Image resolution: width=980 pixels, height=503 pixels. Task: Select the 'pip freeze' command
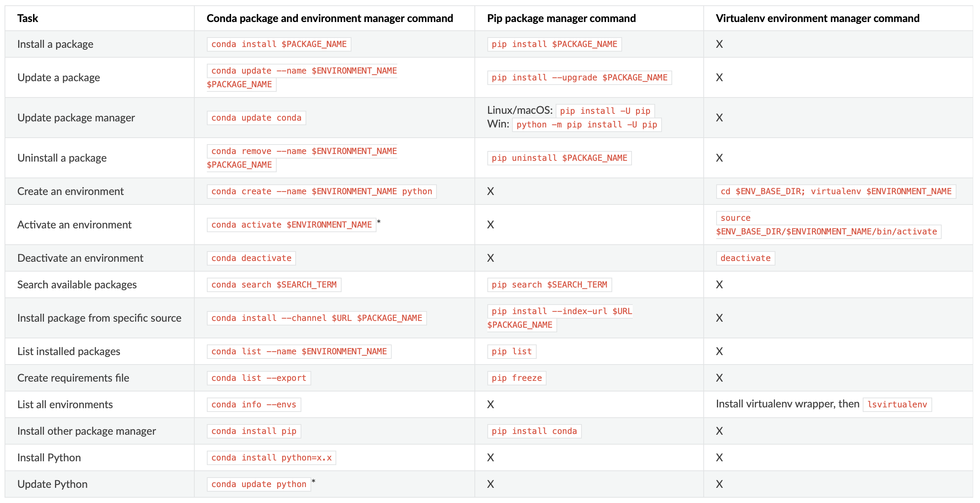coord(516,378)
